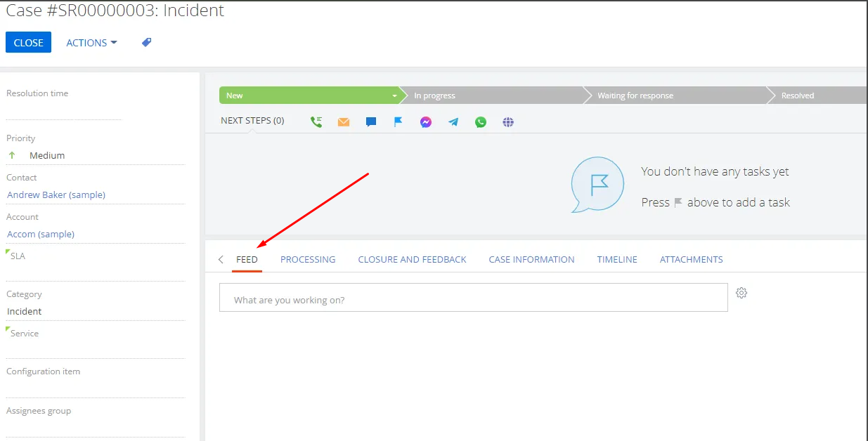This screenshot has height=441, width=868.
Task: Expand the New stage dropdown arrow
Action: point(394,96)
